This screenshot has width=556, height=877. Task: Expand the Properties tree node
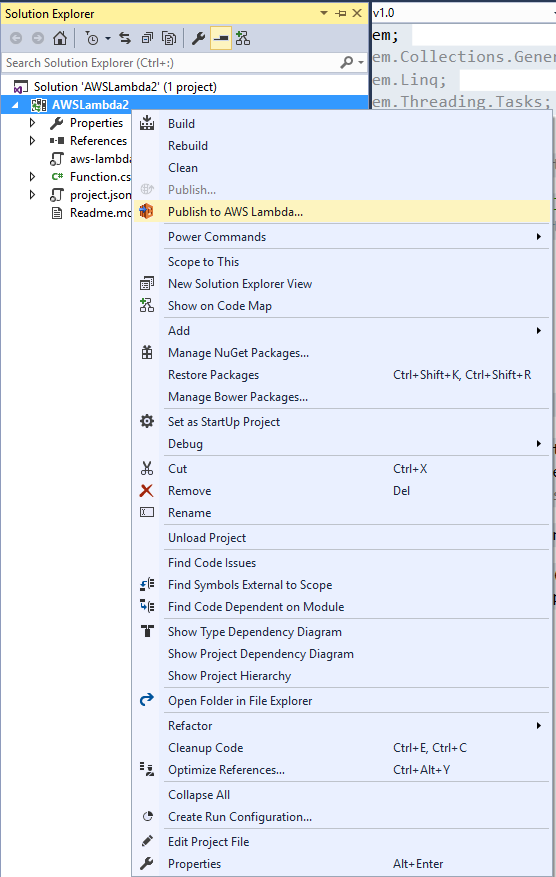[32, 122]
